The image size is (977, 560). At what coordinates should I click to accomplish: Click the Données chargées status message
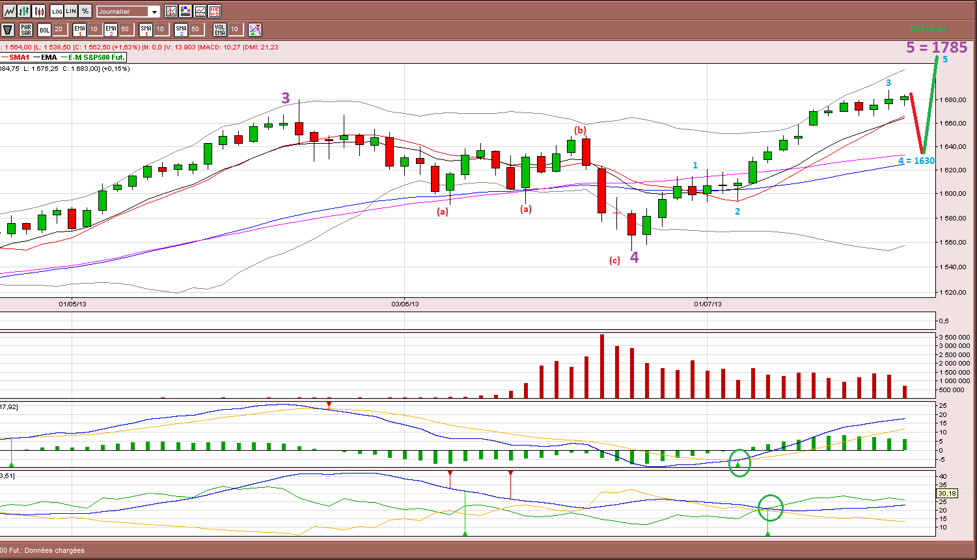pyautogui.click(x=54, y=550)
